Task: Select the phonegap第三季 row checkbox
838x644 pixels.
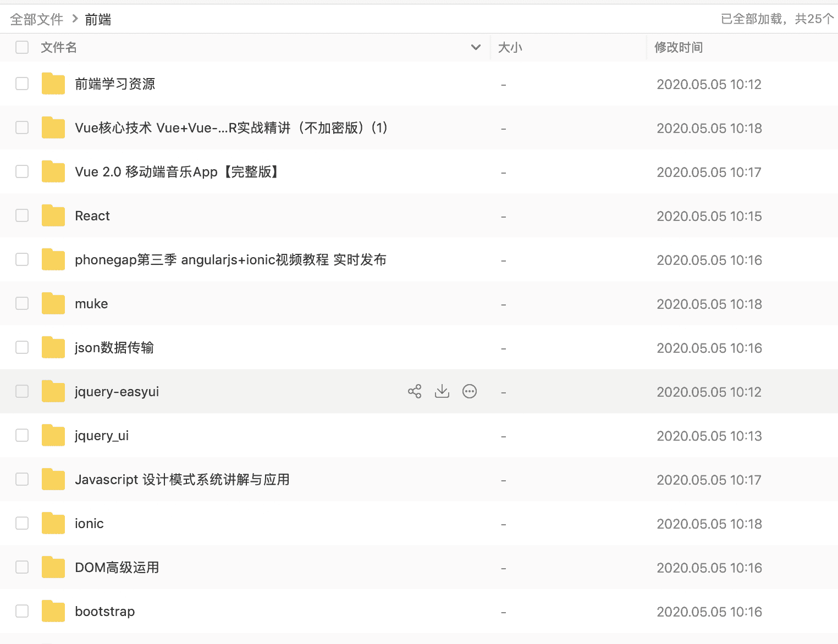Action: (x=22, y=259)
